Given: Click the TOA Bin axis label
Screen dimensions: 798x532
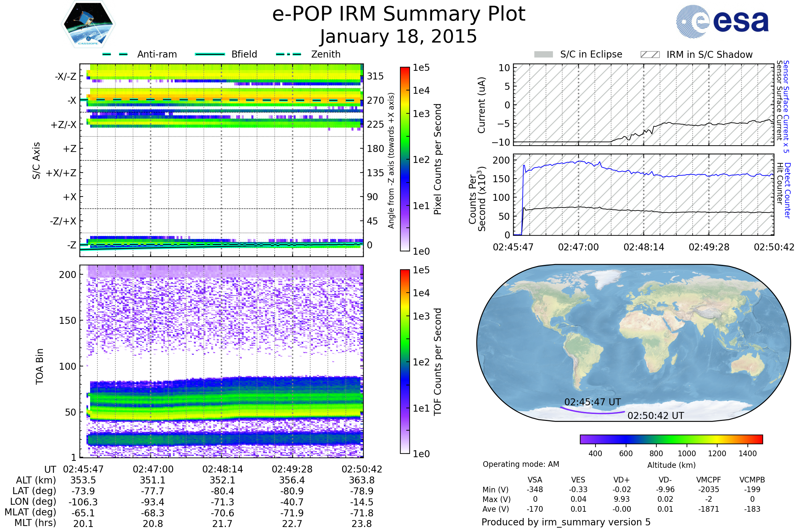Looking at the screenshot, I should (x=40, y=366).
